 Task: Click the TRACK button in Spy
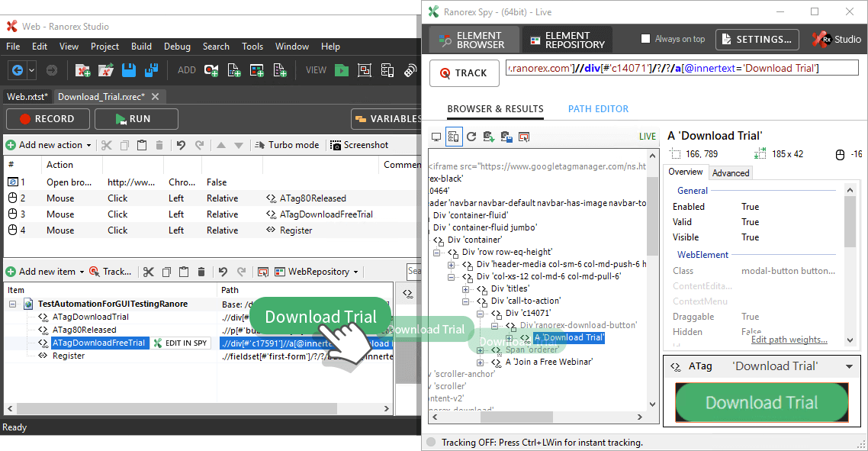click(464, 73)
